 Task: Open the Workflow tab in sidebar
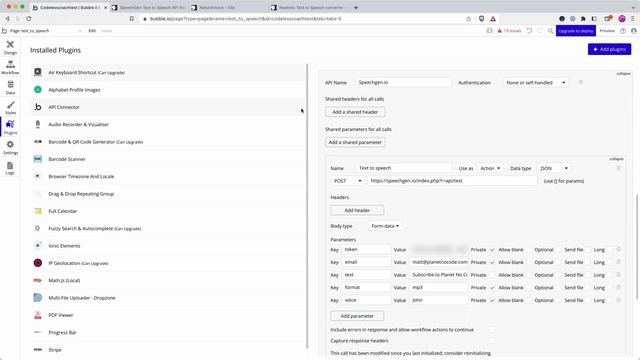coord(10,67)
